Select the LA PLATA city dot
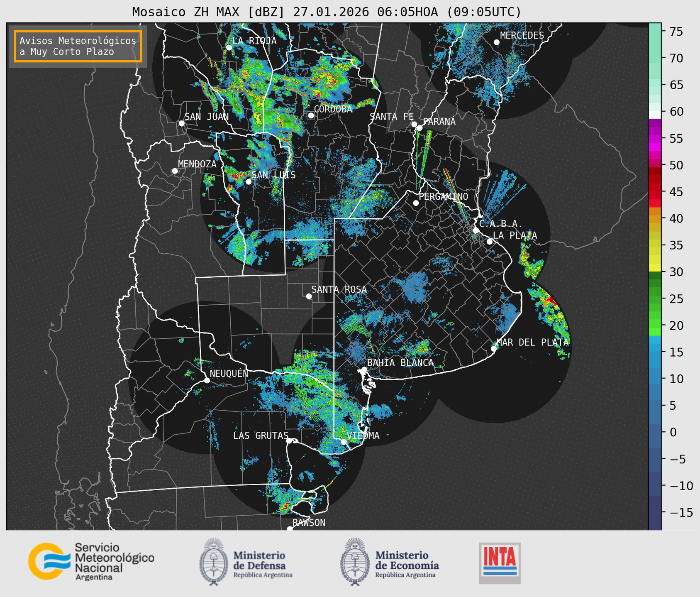This screenshot has width=700, height=597. pos(490,242)
